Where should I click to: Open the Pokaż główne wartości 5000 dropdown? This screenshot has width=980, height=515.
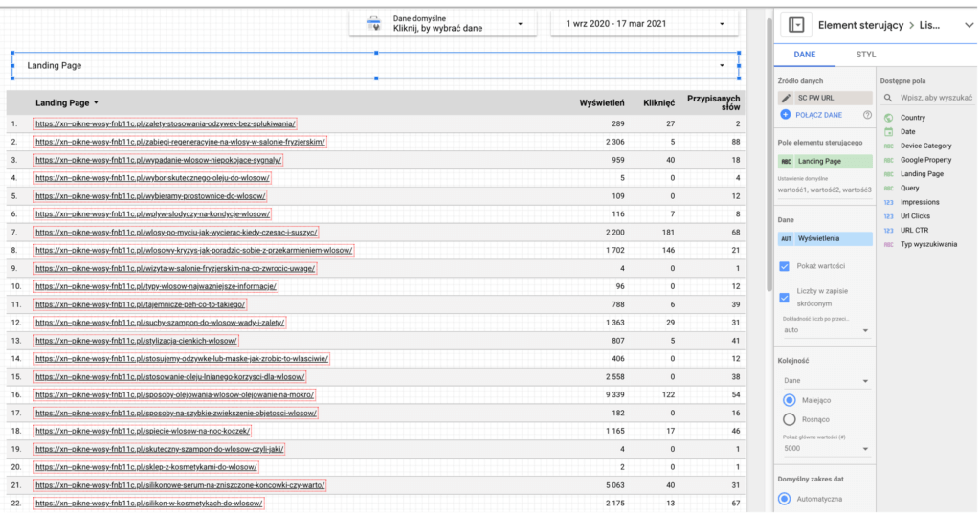pos(824,448)
